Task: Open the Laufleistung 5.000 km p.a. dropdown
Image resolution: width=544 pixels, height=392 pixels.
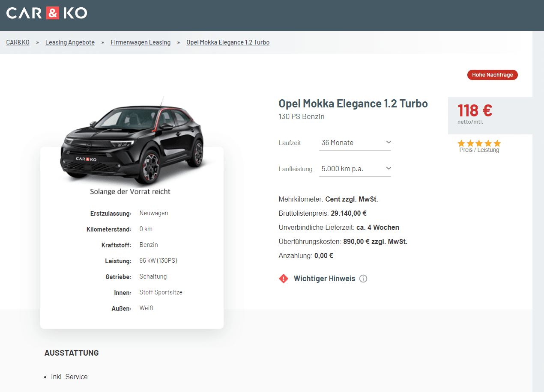Action: (355, 169)
